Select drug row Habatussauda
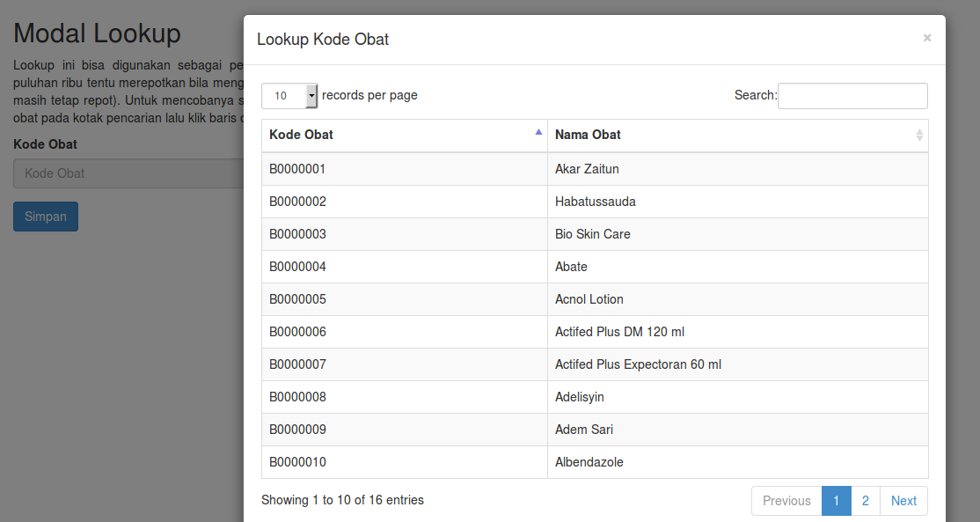Screen dimensions: 980x522 click(595, 201)
